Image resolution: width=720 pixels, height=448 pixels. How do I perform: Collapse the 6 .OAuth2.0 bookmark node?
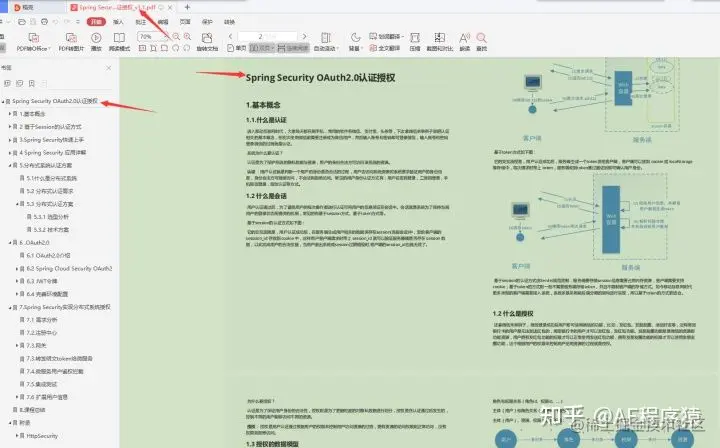tap(10, 242)
